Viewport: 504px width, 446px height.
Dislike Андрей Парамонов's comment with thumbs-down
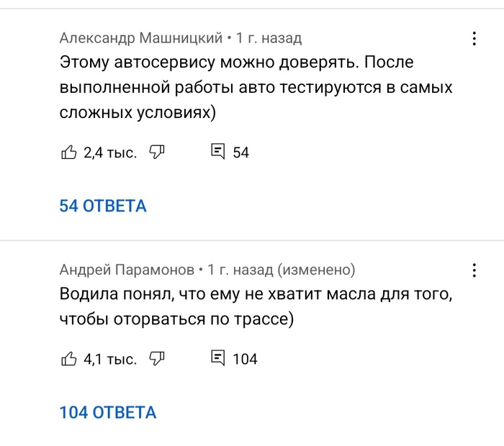click(x=157, y=358)
